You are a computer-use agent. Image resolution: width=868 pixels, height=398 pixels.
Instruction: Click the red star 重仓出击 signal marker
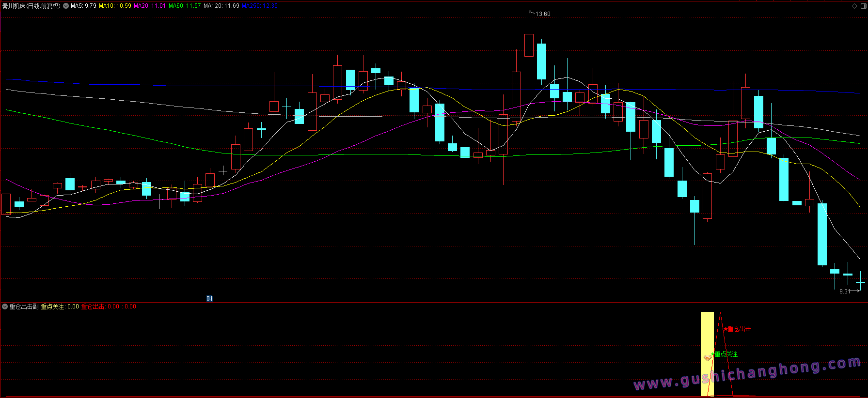tap(737, 329)
